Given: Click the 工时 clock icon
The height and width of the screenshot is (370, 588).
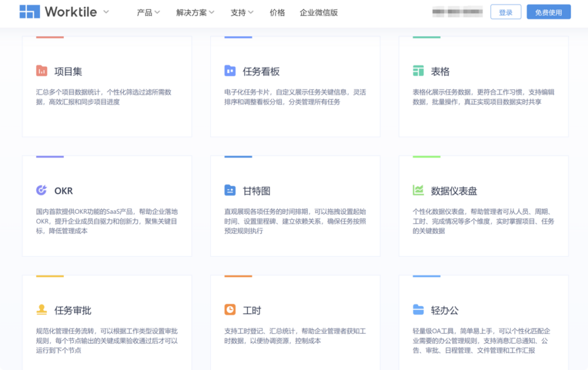Looking at the screenshot, I should coord(230,309).
